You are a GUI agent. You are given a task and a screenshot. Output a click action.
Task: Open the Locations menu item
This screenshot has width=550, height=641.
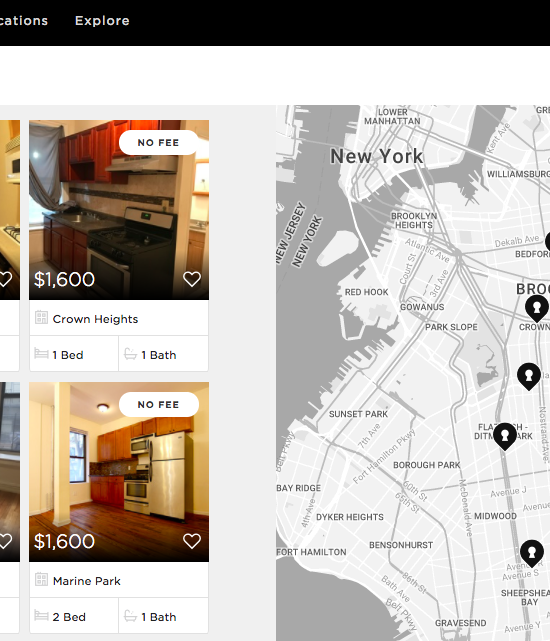pyautogui.click(x=24, y=20)
